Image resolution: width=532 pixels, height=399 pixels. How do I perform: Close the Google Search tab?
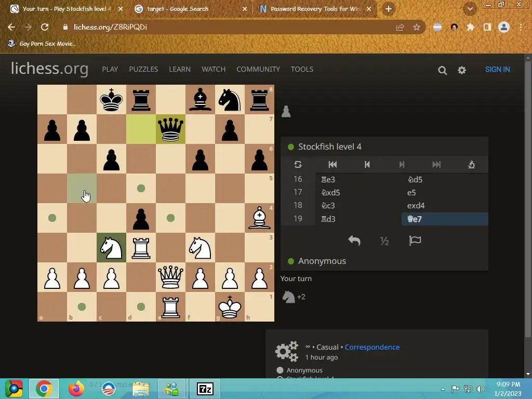point(245,9)
